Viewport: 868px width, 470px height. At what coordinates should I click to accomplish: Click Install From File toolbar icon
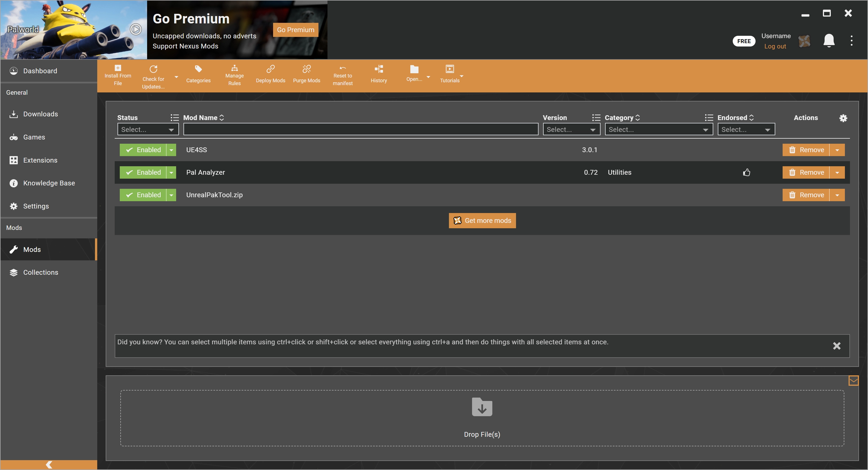[x=118, y=68]
